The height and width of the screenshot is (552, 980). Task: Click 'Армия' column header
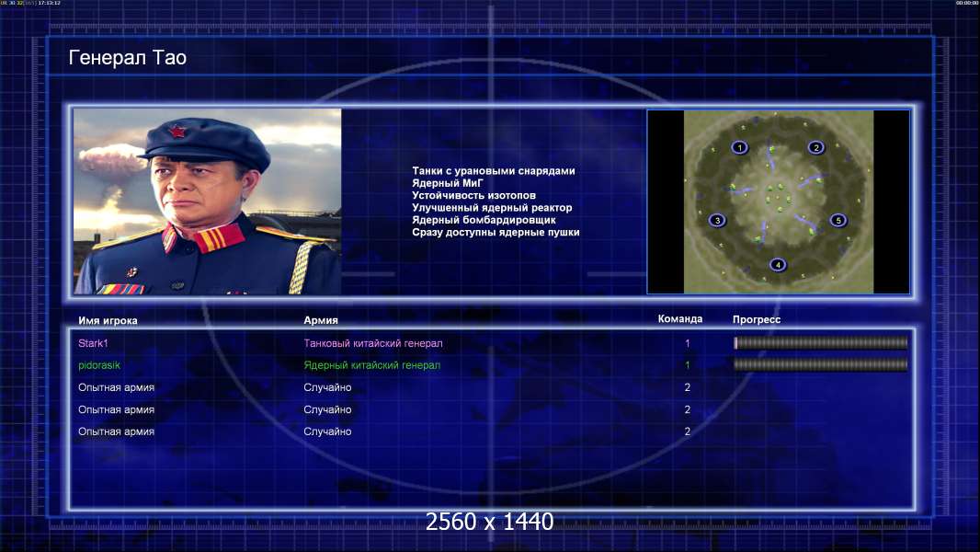tap(321, 320)
